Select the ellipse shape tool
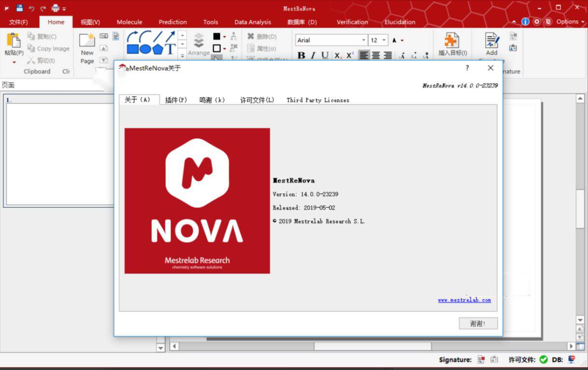 pyautogui.click(x=145, y=49)
